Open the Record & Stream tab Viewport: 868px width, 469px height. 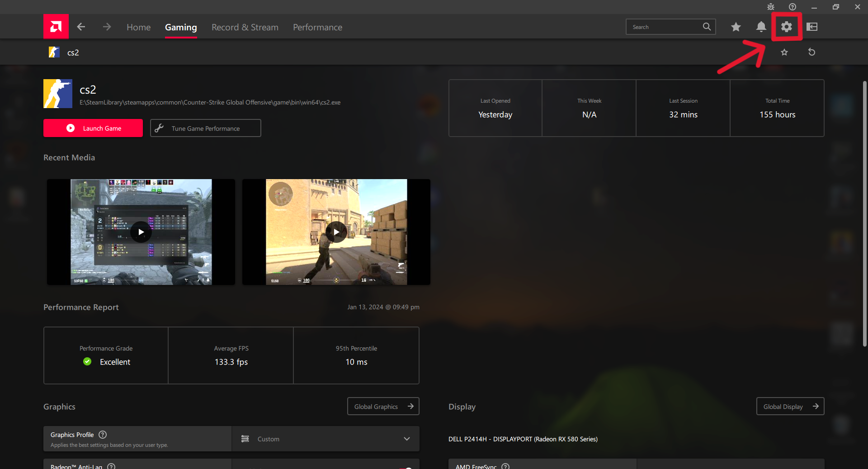click(245, 27)
